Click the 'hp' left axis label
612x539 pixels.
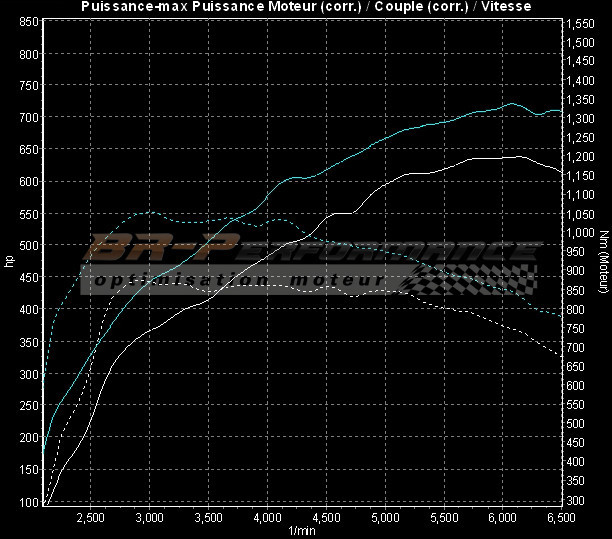tap(10, 262)
